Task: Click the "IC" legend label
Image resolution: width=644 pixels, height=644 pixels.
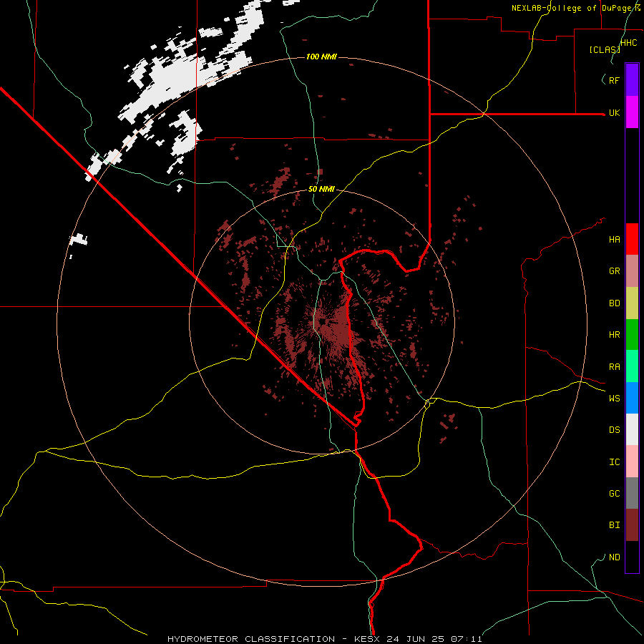Action: click(x=614, y=462)
